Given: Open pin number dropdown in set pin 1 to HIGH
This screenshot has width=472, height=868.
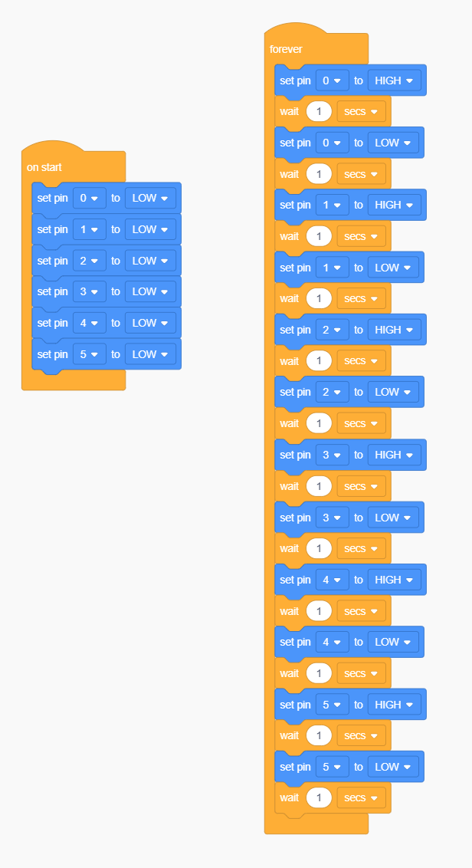Looking at the screenshot, I should pyautogui.click(x=332, y=205).
